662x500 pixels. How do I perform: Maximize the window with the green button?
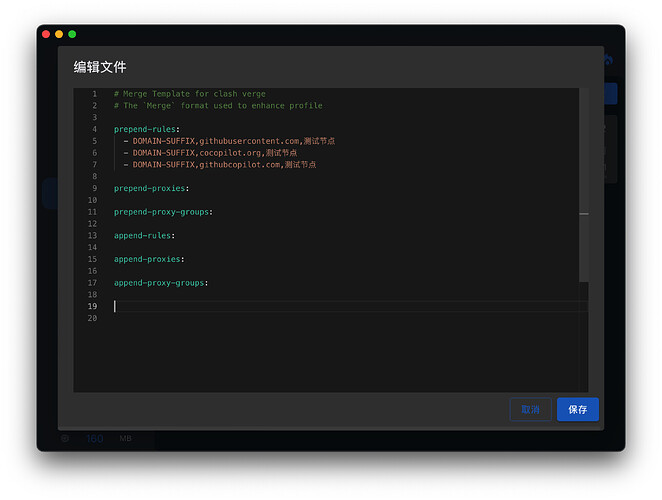tap(72, 34)
